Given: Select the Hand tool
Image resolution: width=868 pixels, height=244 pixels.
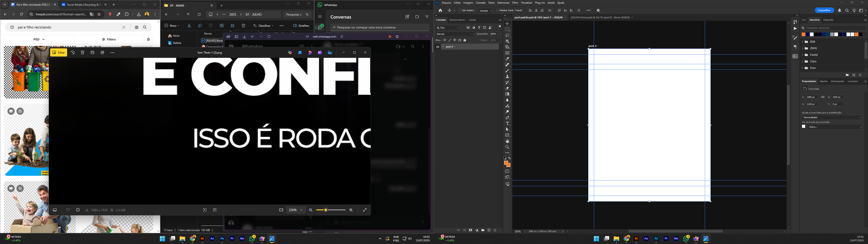Looking at the screenshot, I should (x=507, y=141).
